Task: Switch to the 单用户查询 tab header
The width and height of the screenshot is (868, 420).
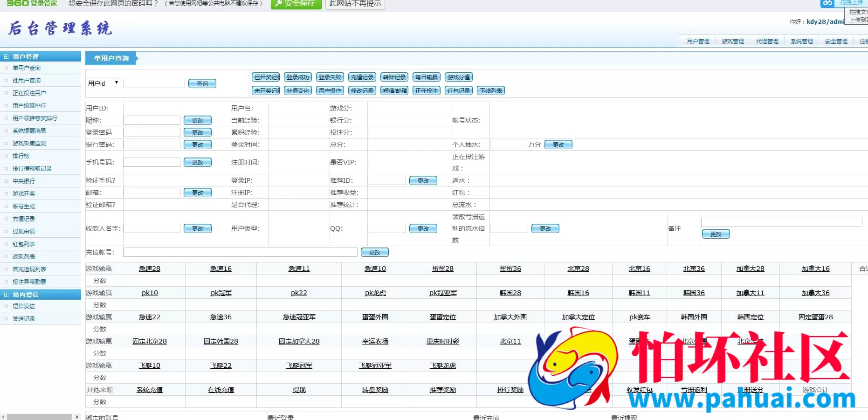Action: pyautogui.click(x=111, y=58)
